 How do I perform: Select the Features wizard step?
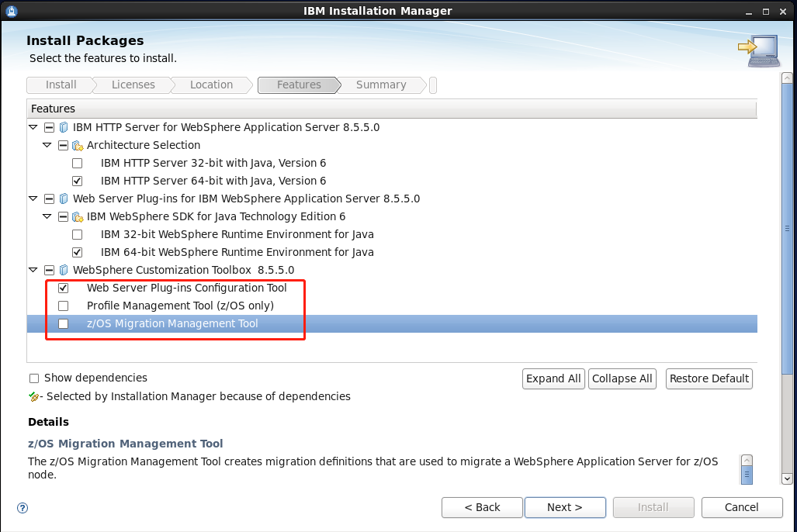click(299, 85)
